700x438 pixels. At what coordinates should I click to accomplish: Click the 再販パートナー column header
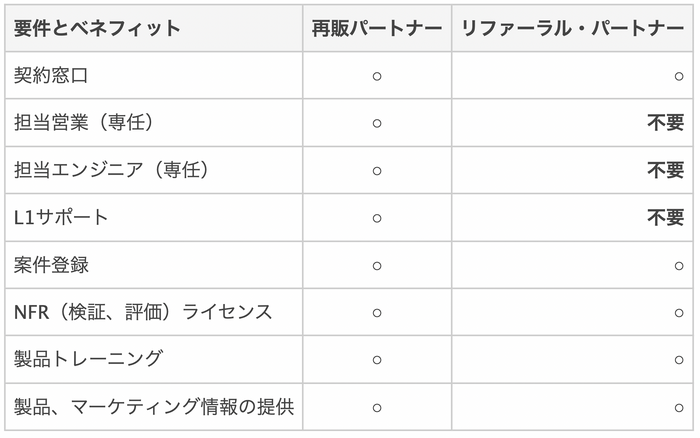coord(377,28)
